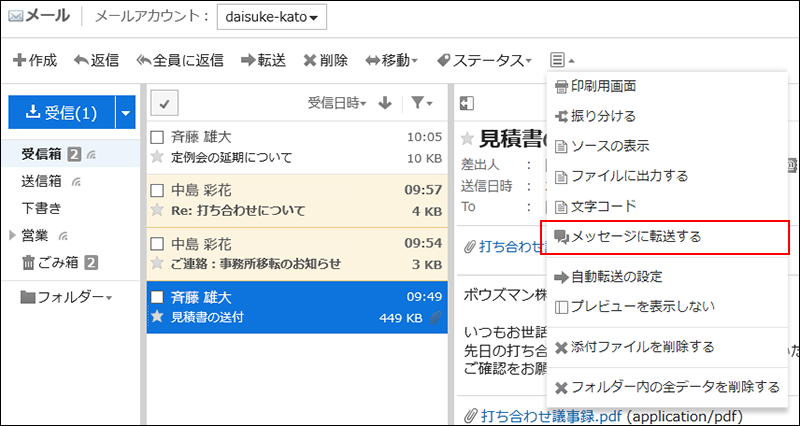
Task: Click reply to all (全員に返信)
Action: coord(180,61)
